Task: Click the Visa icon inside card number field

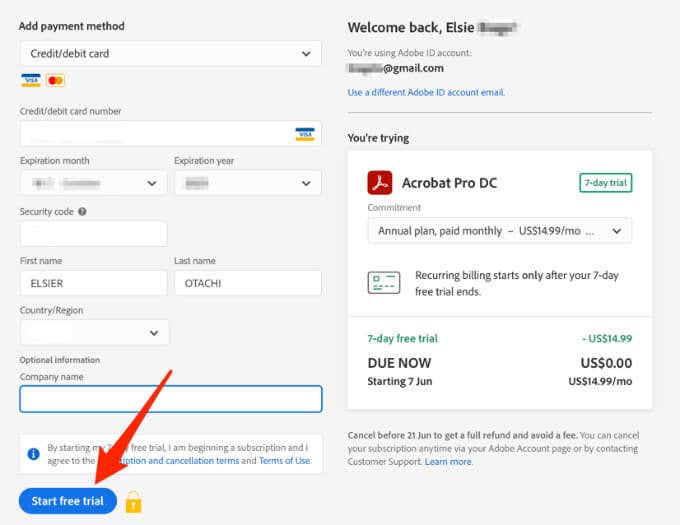Action: [x=305, y=134]
